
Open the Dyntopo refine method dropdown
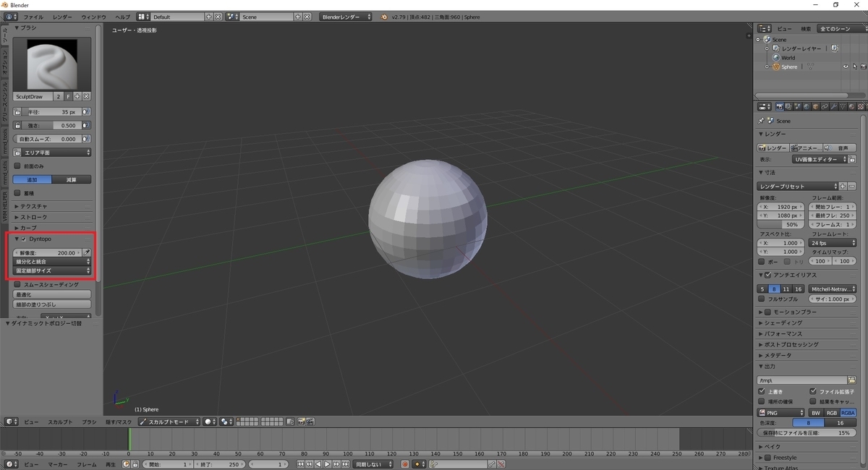[x=53, y=262]
